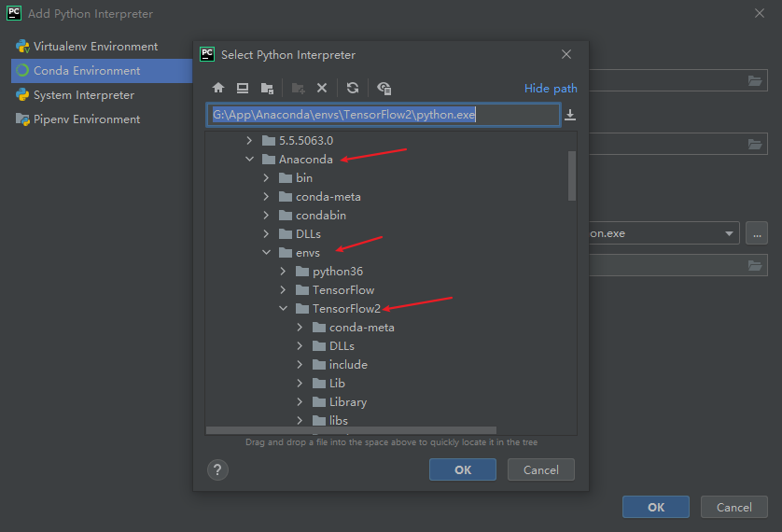This screenshot has height=532, width=782.
Task: Jump to the project directory icon
Action: click(267, 88)
